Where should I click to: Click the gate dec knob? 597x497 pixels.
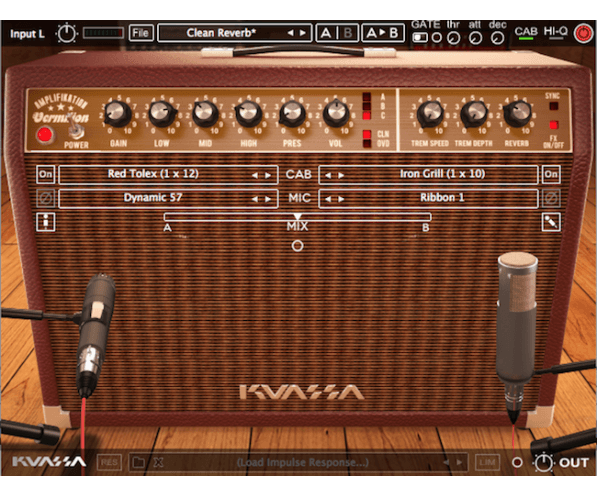coord(497,38)
